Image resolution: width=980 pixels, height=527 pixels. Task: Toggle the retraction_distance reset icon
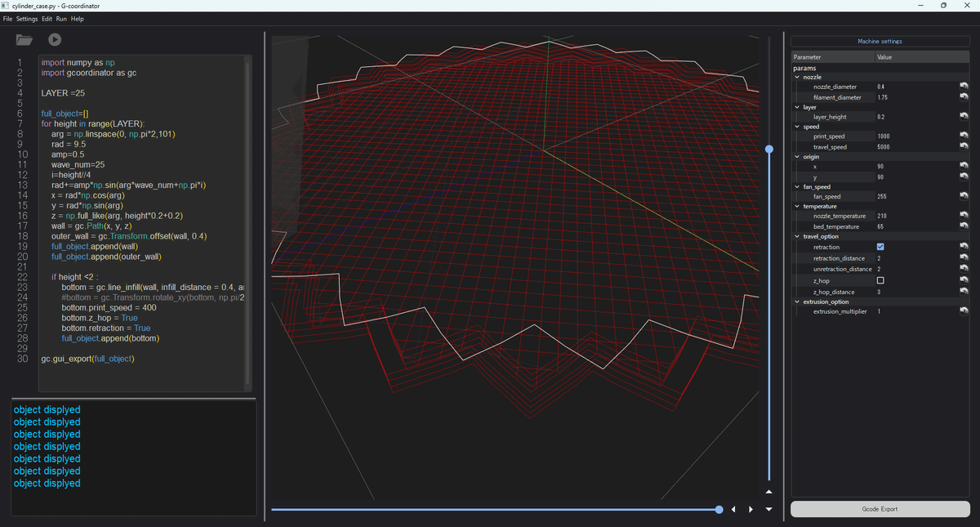point(964,257)
